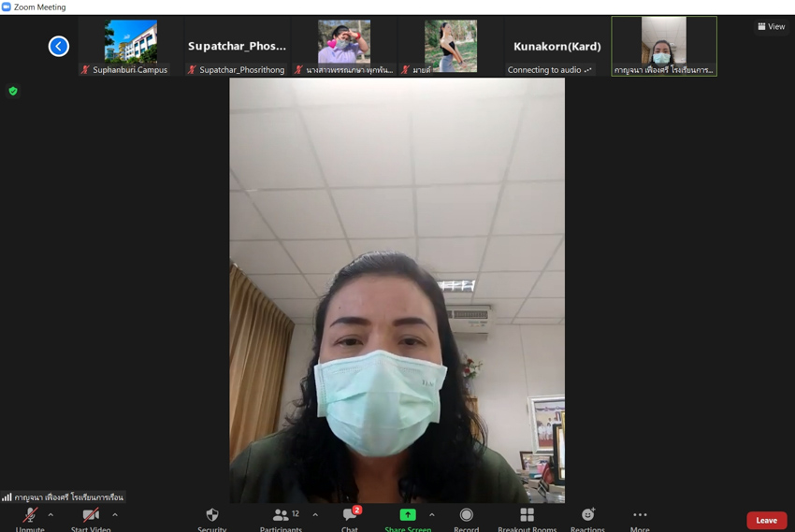
Task: Open the Participants panel
Action: [281, 519]
